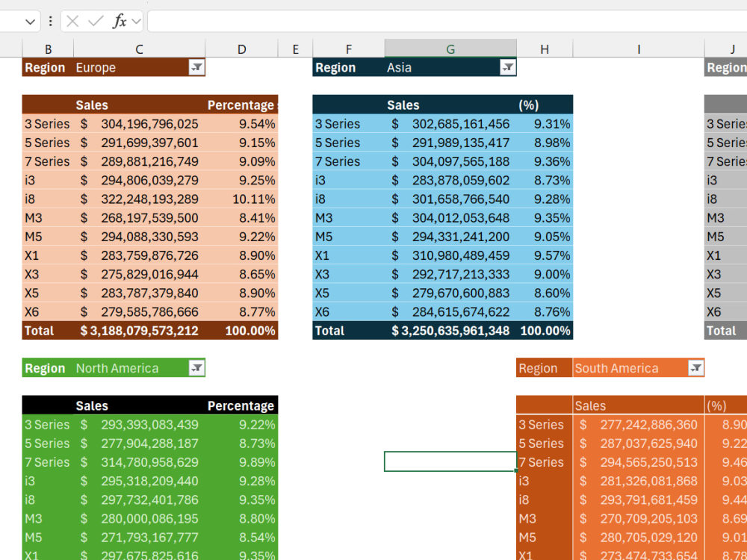The image size is (747, 560).
Task: Select the Asia grand total cell
Action: point(450,330)
